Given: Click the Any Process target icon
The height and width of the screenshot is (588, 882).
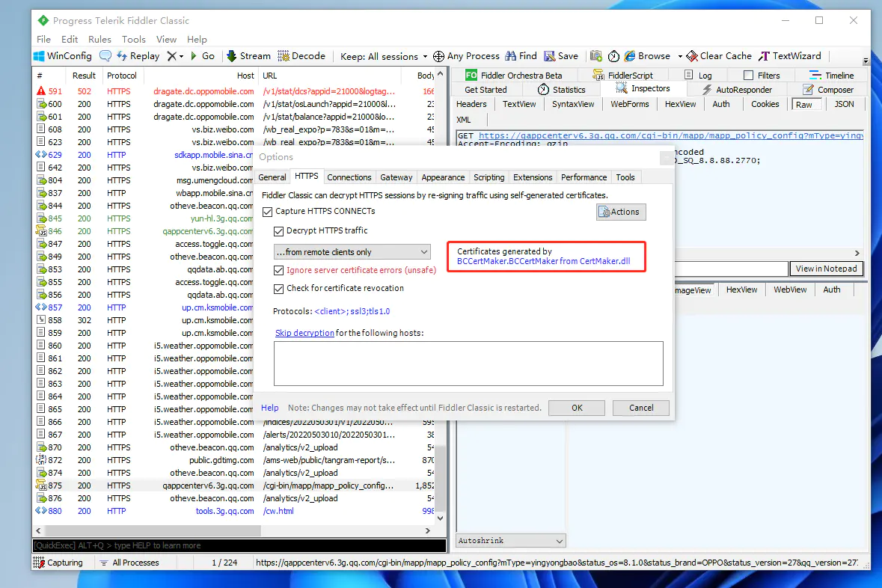Looking at the screenshot, I should click(x=438, y=55).
